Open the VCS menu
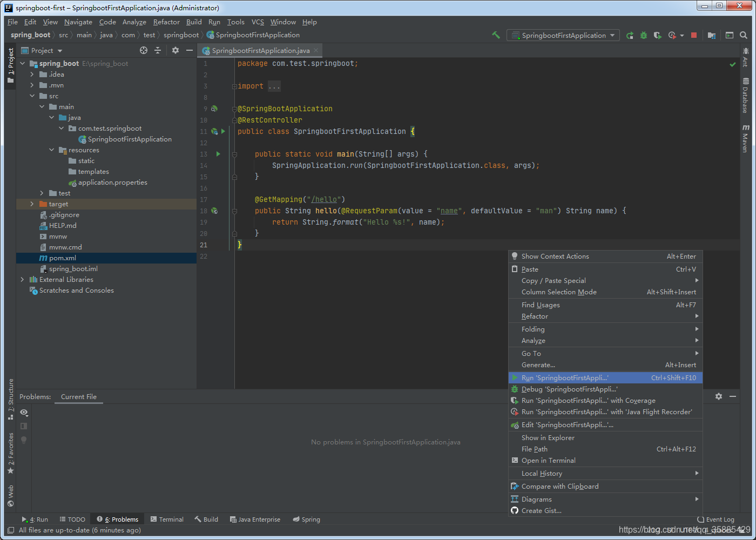Screen dimensions: 756x540 click(x=258, y=22)
